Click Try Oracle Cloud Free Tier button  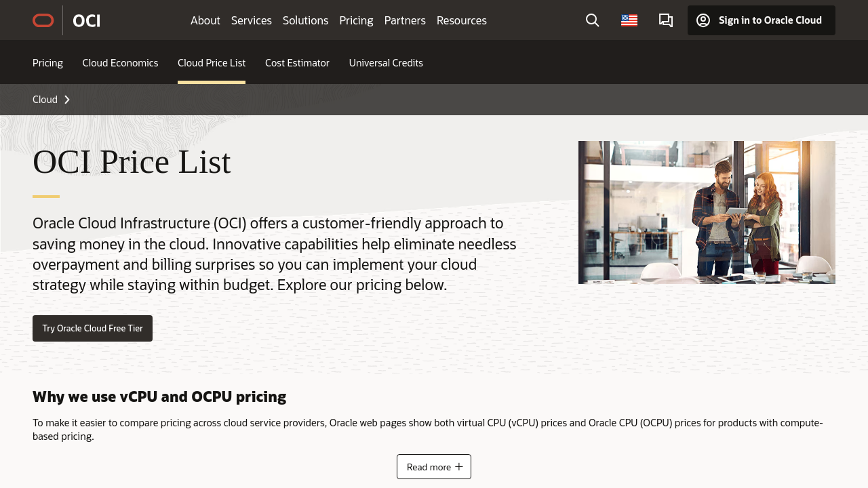point(92,328)
